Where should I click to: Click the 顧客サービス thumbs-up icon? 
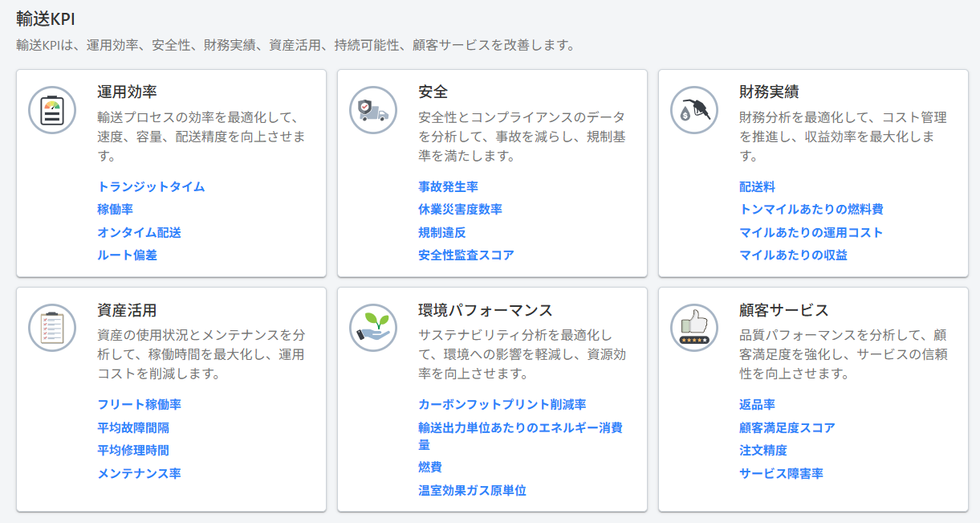coord(693,328)
